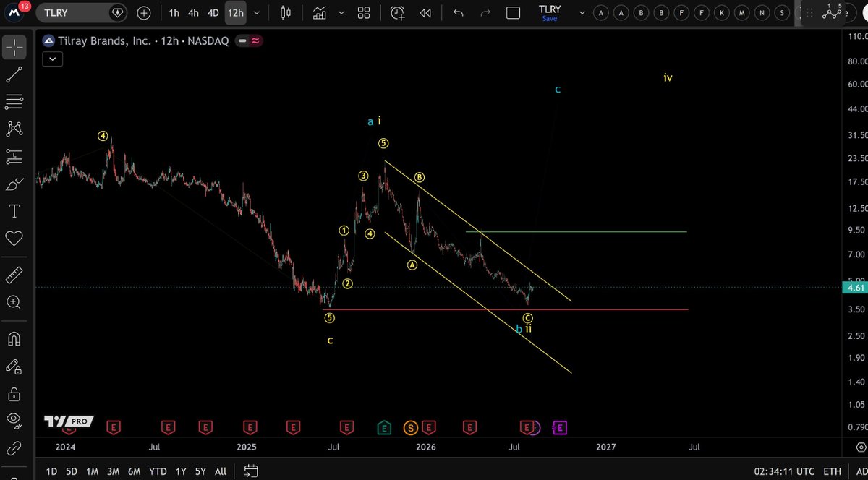
Task: Select the 1h timeframe
Action: [174, 13]
